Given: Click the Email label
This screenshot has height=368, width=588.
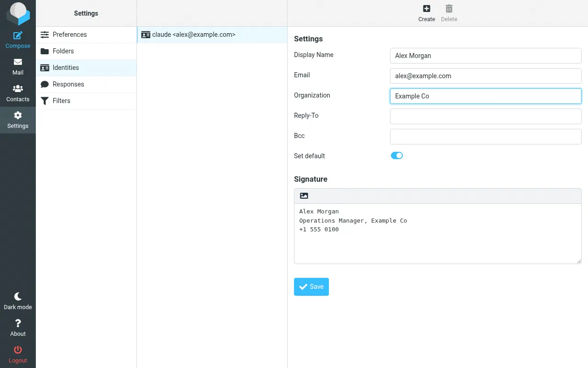Looking at the screenshot, I should click(x=302, y=75).
